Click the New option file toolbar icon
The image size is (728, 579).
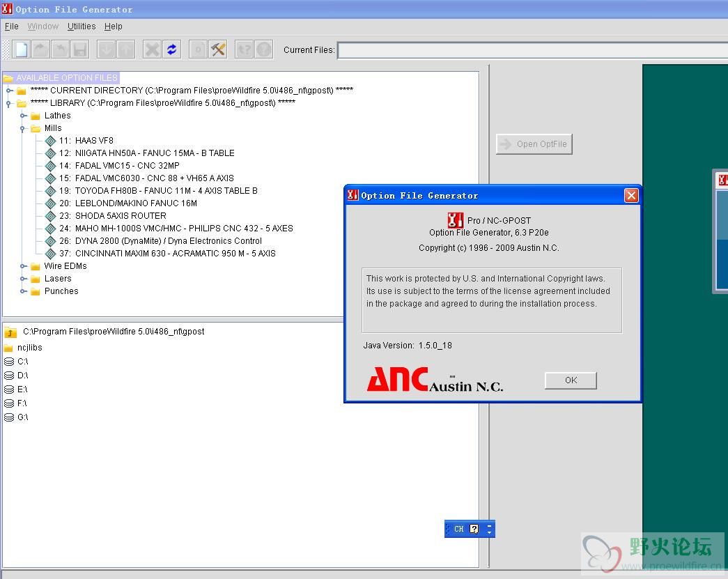click(x=22, y=49)
